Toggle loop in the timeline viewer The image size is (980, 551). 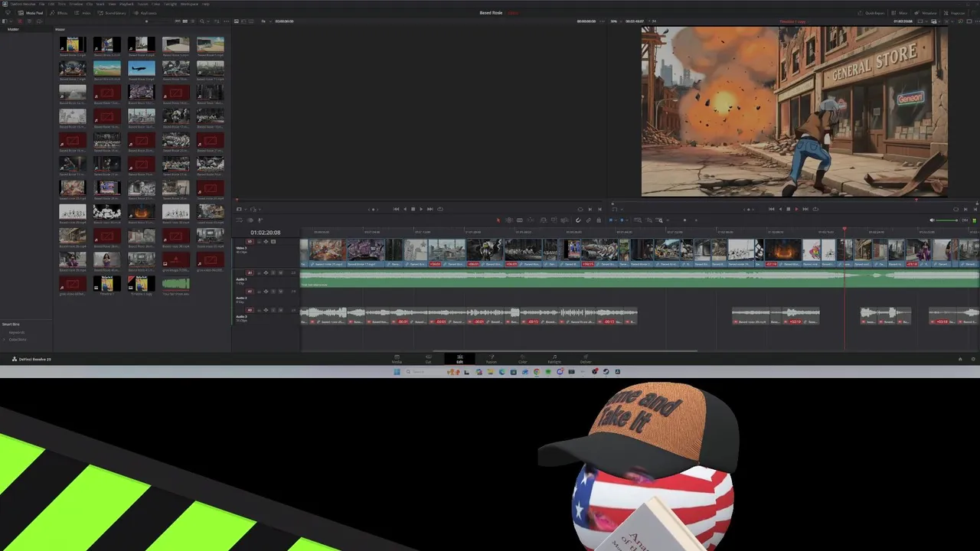click(x=815, y=209)
